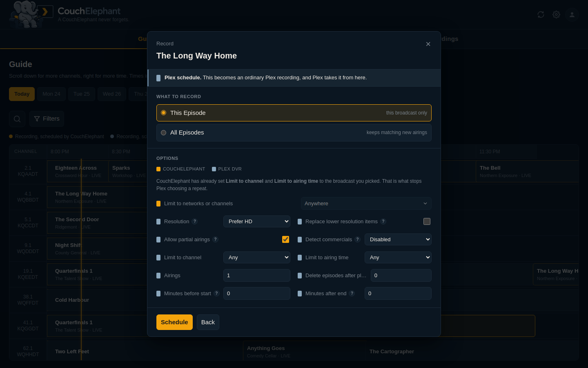The height and width of the screenshot is (368, 588).
Task: Select The Bell program at 11:30 PM
Action: tap(527, 172)
